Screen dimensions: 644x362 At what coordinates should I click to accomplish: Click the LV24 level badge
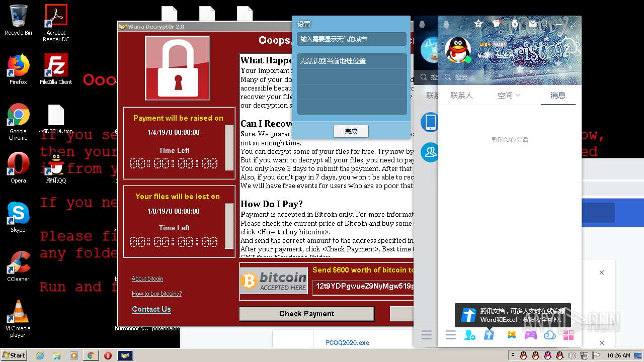(x=485, y=44)
